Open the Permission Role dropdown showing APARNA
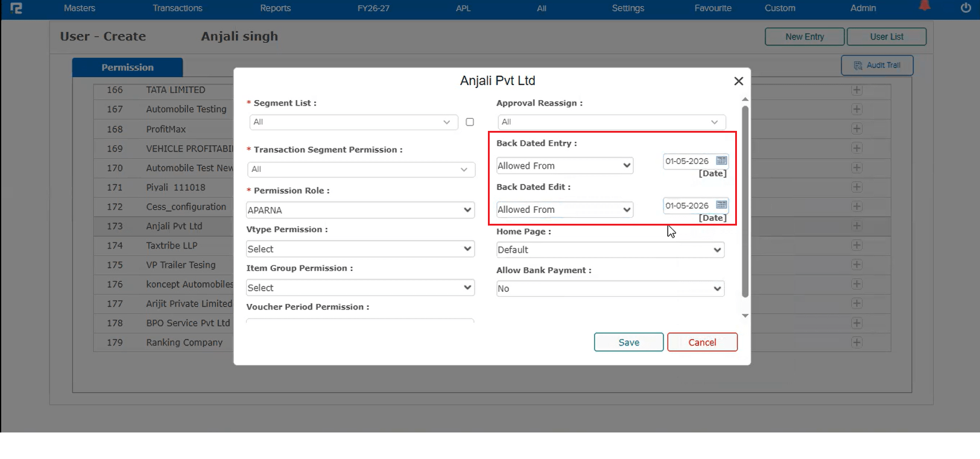 [360, 210]
